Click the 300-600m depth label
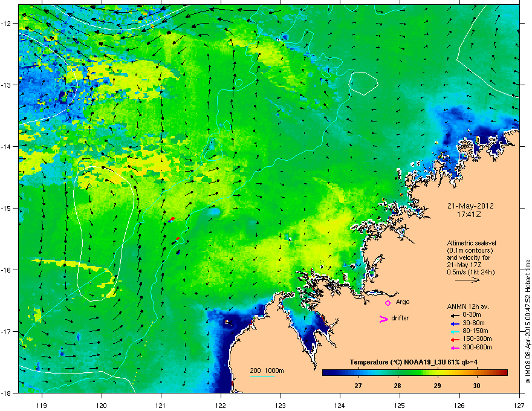Screen dimensions: 532x411 click(x=477, y=348)
